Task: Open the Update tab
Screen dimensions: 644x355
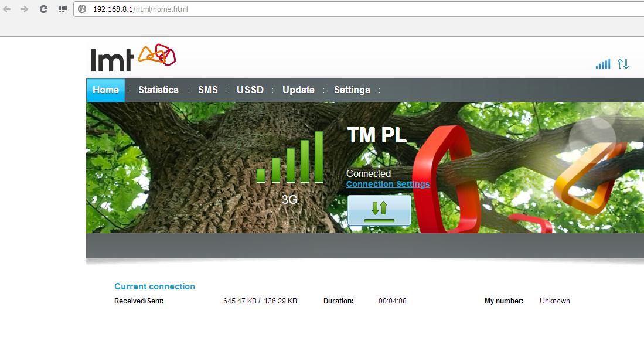Action: [298, 90]
